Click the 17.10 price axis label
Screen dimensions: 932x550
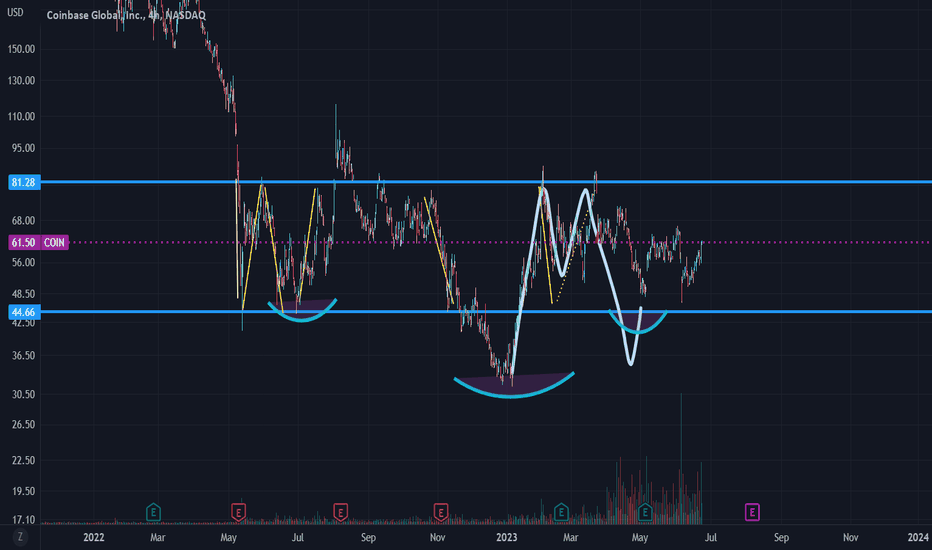(x=23, y=520)
